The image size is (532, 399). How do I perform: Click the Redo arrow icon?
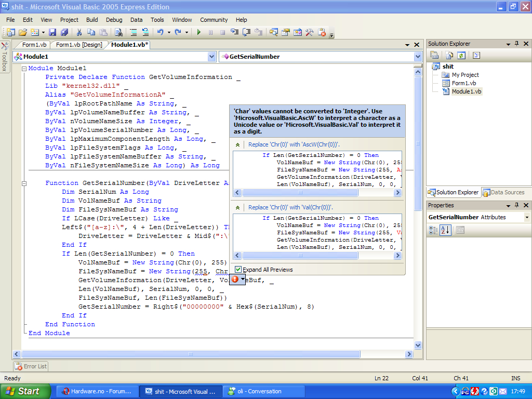click(178, 32)
